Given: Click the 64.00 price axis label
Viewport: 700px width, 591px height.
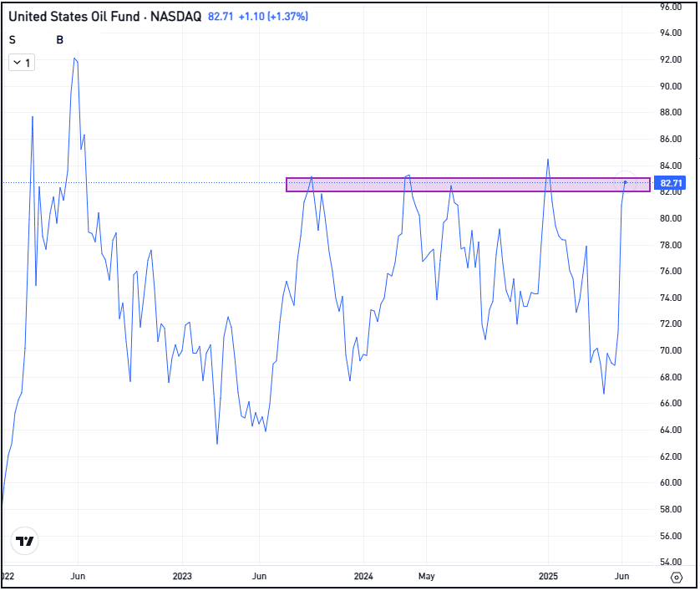Looking at the screenshot, I should (x=671, y=431).
